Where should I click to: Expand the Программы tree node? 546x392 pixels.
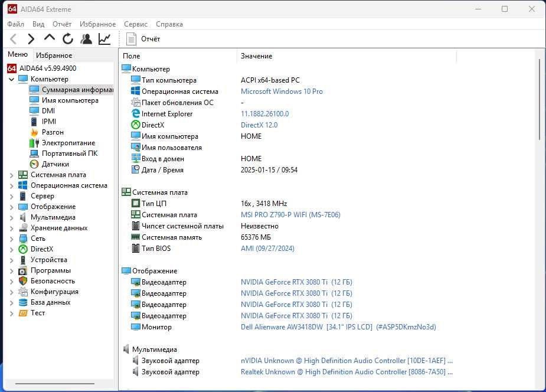click(11, 271)
